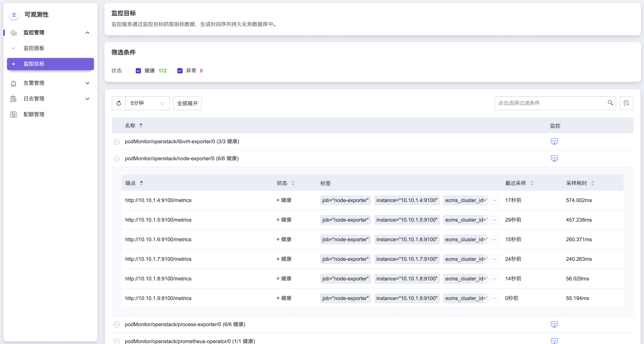Sort endpoints by 采样耗时 column
This screenshot has width=644, height=344.
pos(592,183)
